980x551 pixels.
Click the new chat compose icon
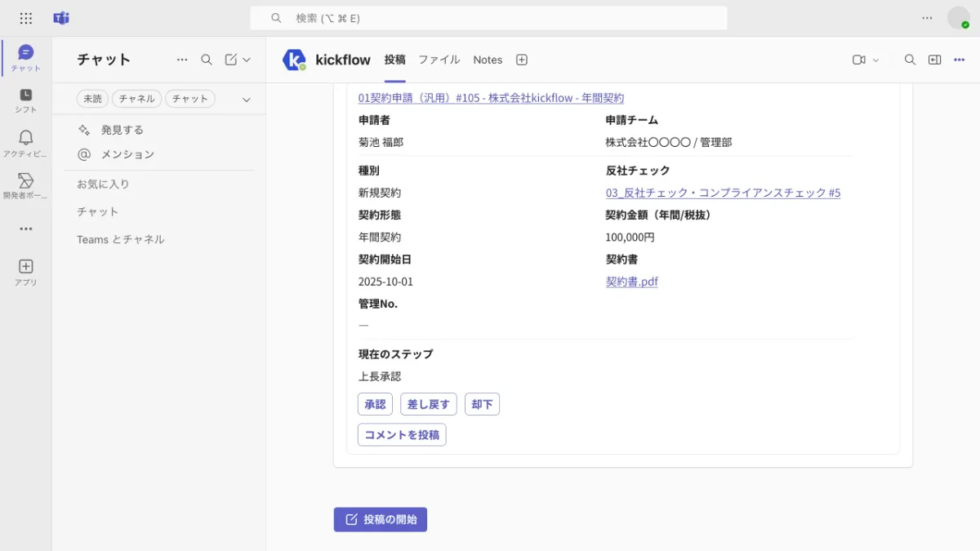click(231, 60)
